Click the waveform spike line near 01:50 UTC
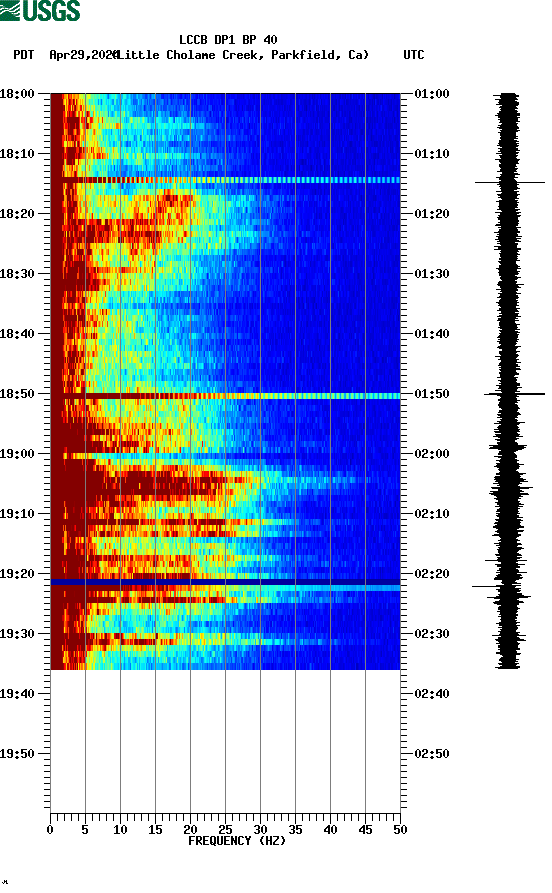The width and height of the screenshot is (552, 893). point(514,394)
